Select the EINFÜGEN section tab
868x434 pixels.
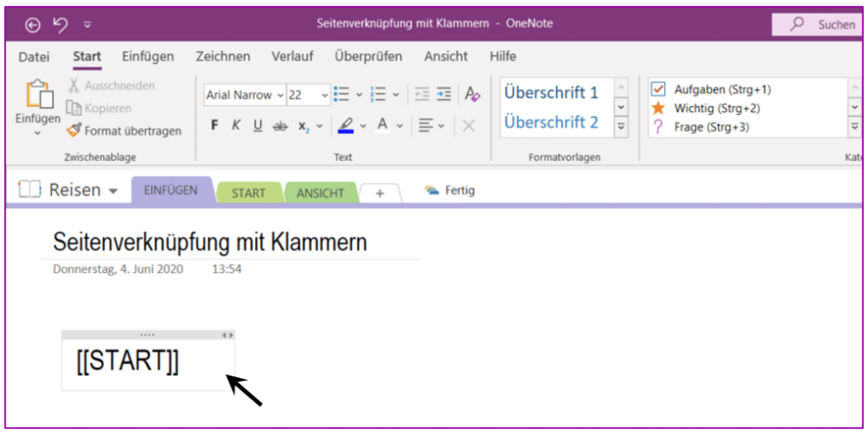[171, 191]
